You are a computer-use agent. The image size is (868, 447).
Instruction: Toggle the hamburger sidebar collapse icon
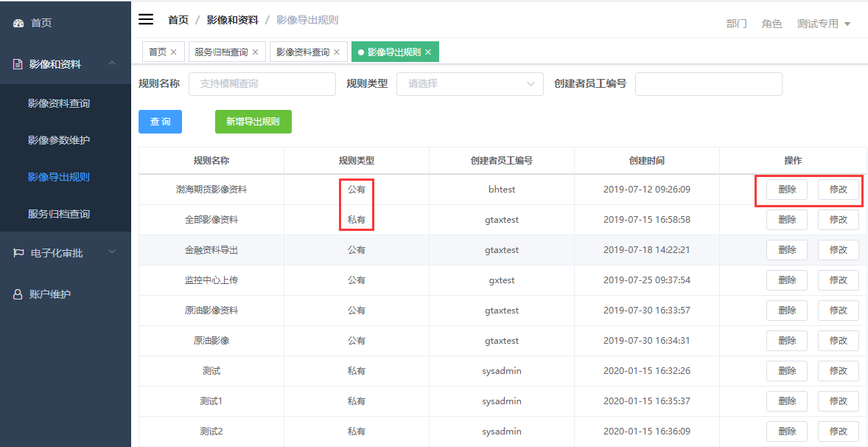click(x=146, y=19)
